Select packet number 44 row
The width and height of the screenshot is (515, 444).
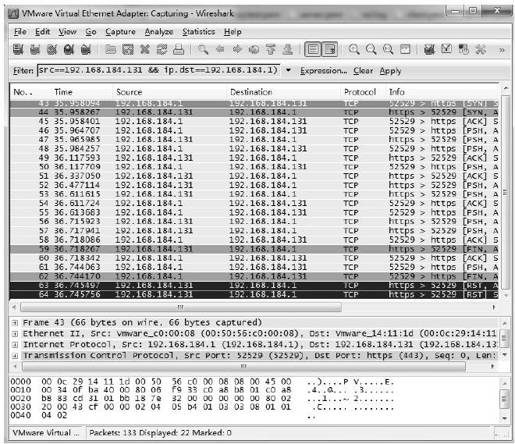tap(254, 112)
